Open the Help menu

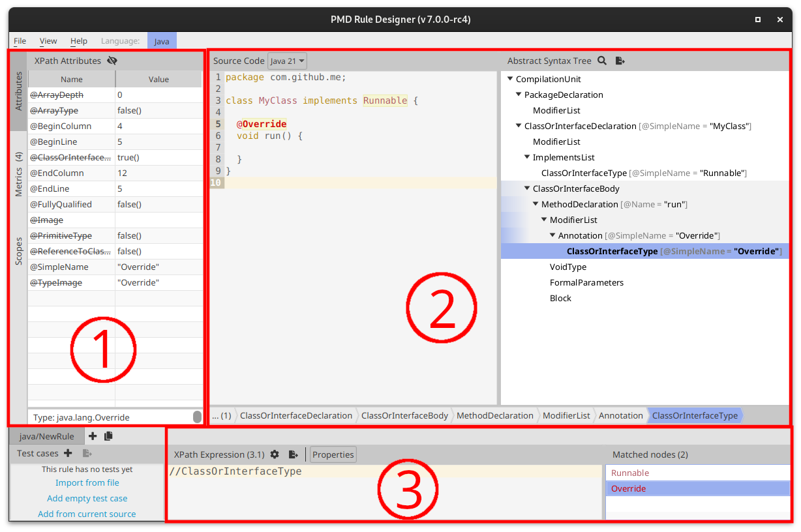pyautogui.click(x=79, y=41)
